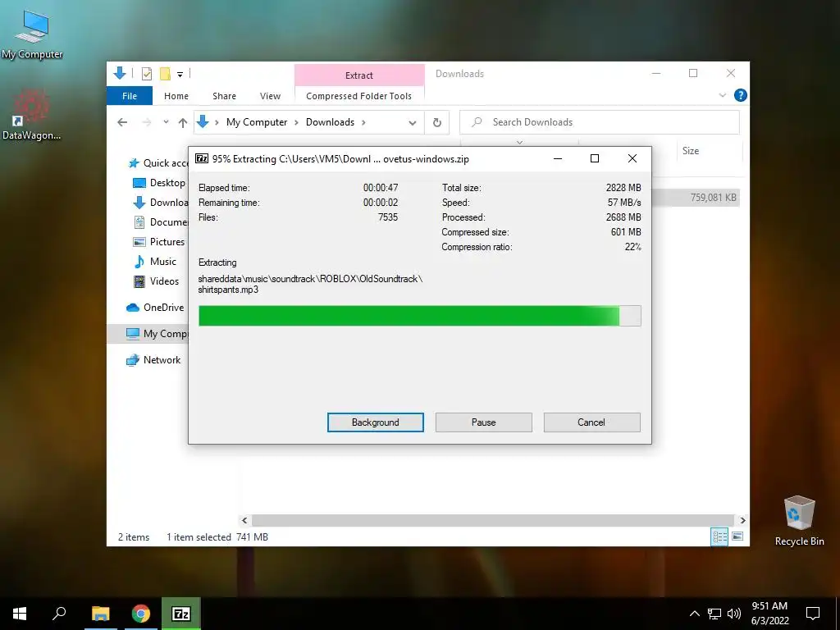Click the Windows Start button
840x630 pixels.
pos(20,614)
